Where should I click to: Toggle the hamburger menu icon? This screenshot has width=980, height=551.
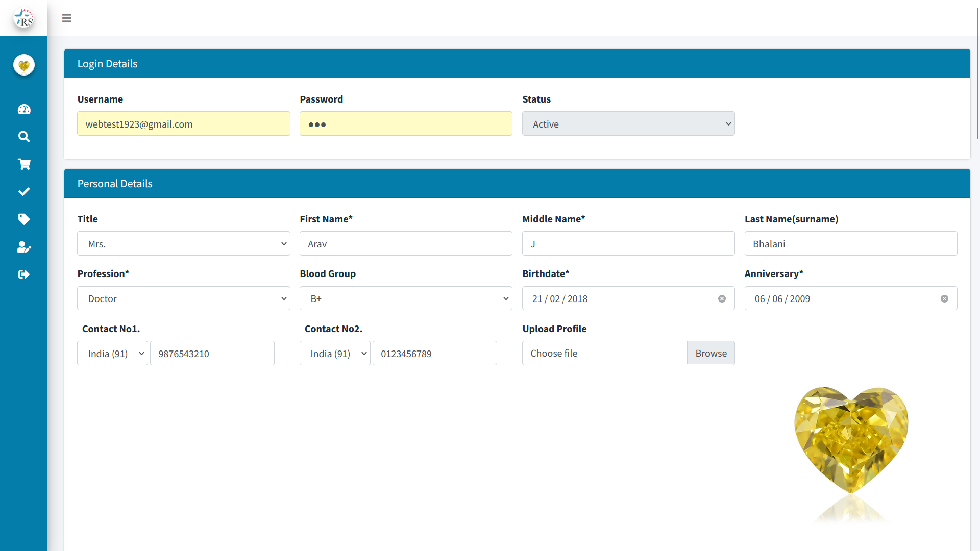[67, 18]
